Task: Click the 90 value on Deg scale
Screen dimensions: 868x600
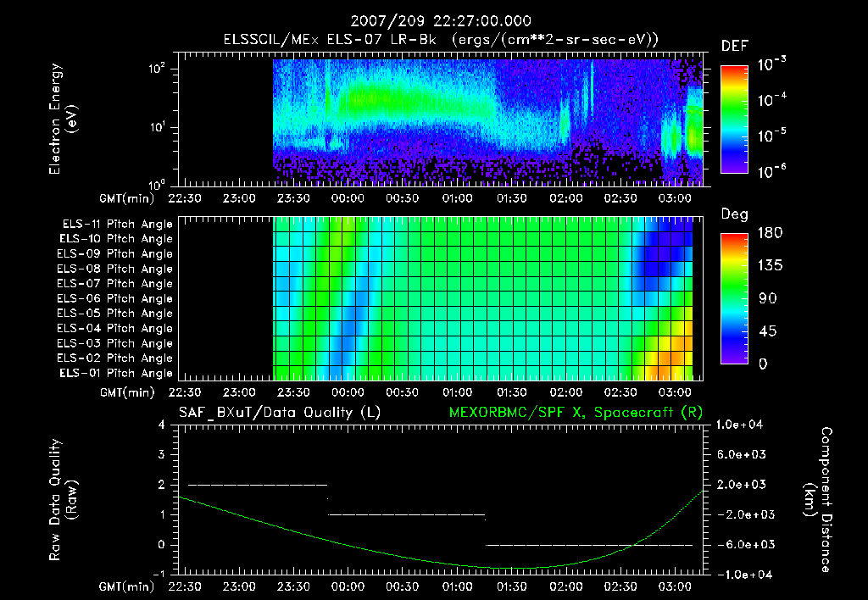Action: [768, 298]
